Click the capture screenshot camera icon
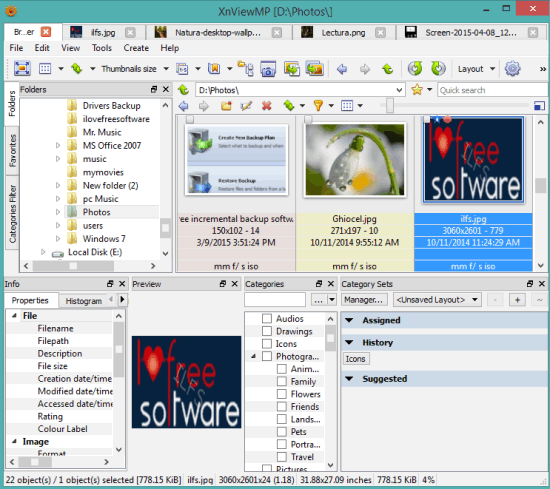This screenshot has height=489, width=550. tap(268, 68)
